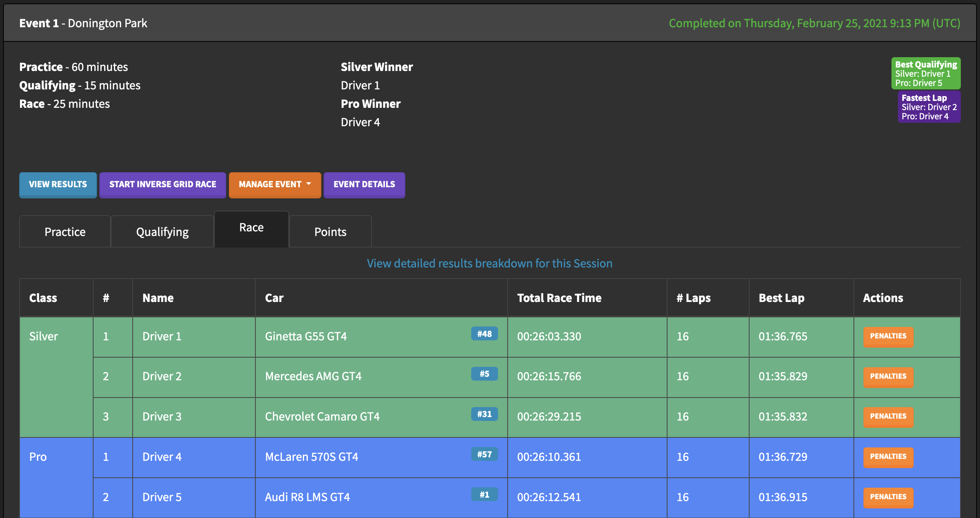This screenshot has height=518, width=980.
Task: Start the inverse grid race
Action: tap(163, 185)
